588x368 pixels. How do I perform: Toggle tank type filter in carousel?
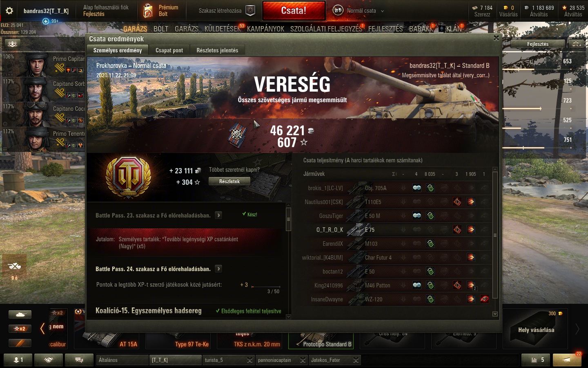[x=20, y=314]
